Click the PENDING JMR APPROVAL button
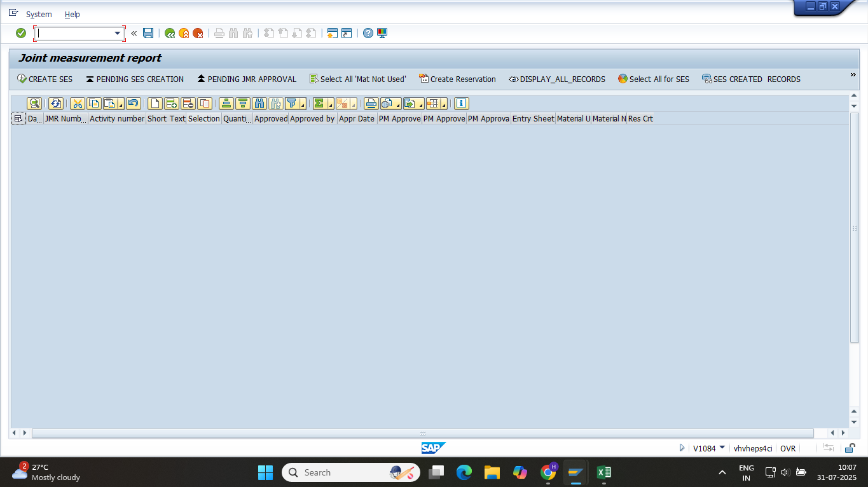Viewport: 868px width, 487px height. pos(247,79)
